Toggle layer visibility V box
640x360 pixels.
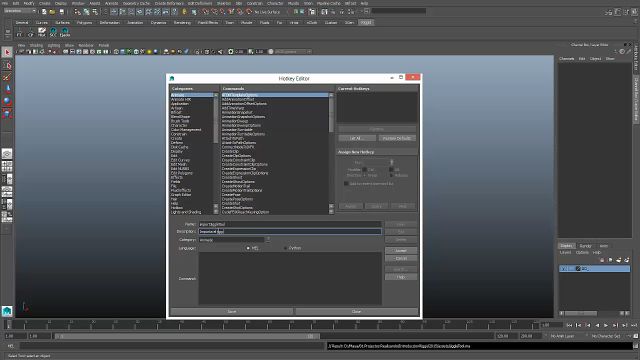563,269
